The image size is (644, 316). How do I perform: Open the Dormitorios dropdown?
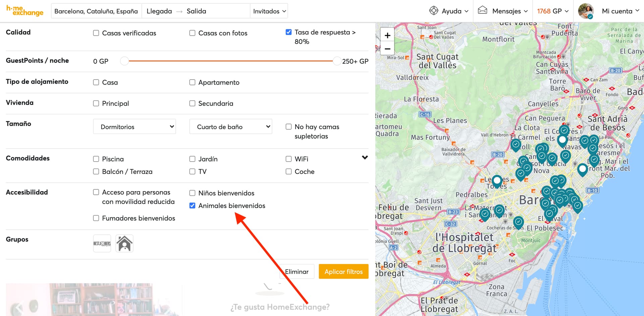[x=135, y=127]
